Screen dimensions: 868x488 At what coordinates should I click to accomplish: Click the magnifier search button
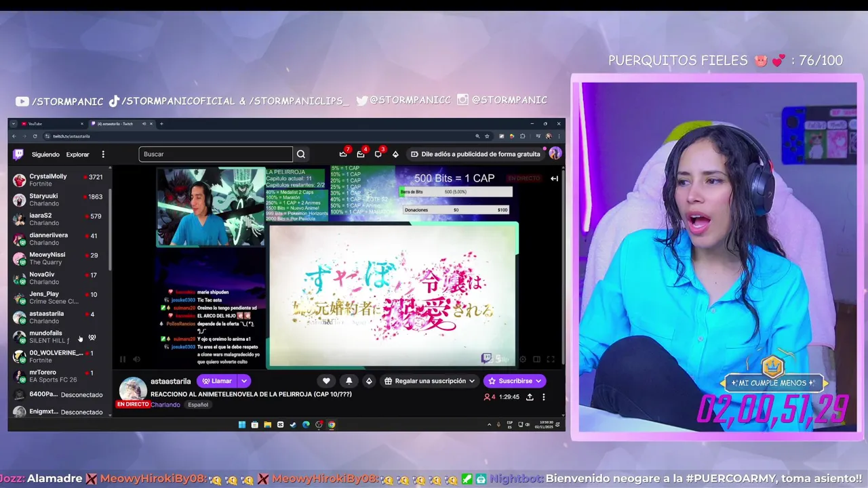pyautogui.click(x=301, y=154)
